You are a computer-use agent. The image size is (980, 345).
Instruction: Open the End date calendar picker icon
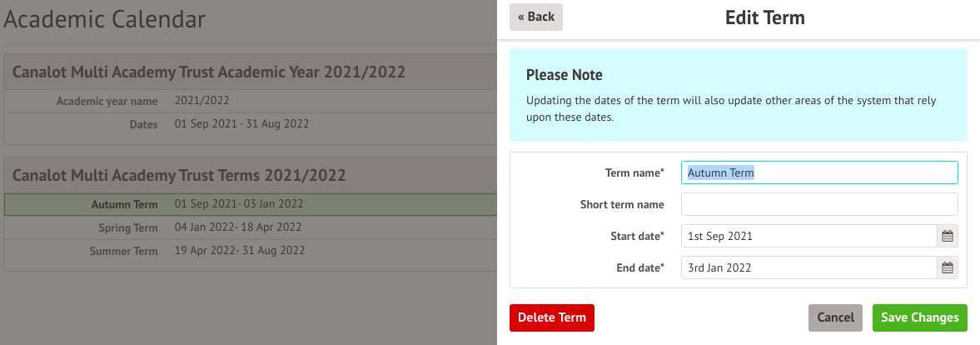pyautogui.click(x=947, y=267)
